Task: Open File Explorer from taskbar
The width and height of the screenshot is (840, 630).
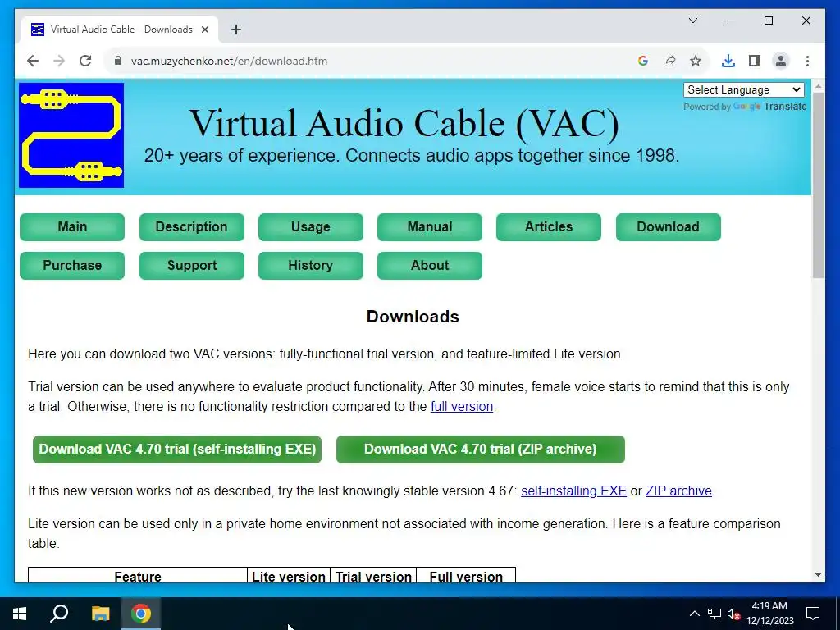Action: [100, 614]
